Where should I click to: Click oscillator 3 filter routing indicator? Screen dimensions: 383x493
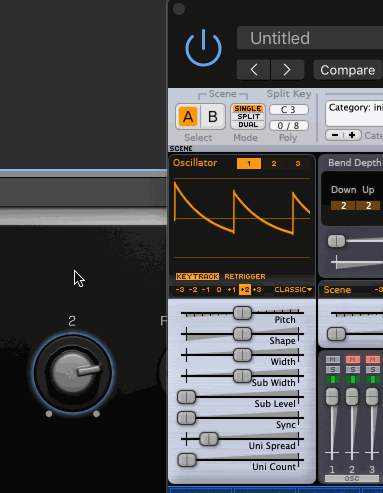[x=372, y=379]
